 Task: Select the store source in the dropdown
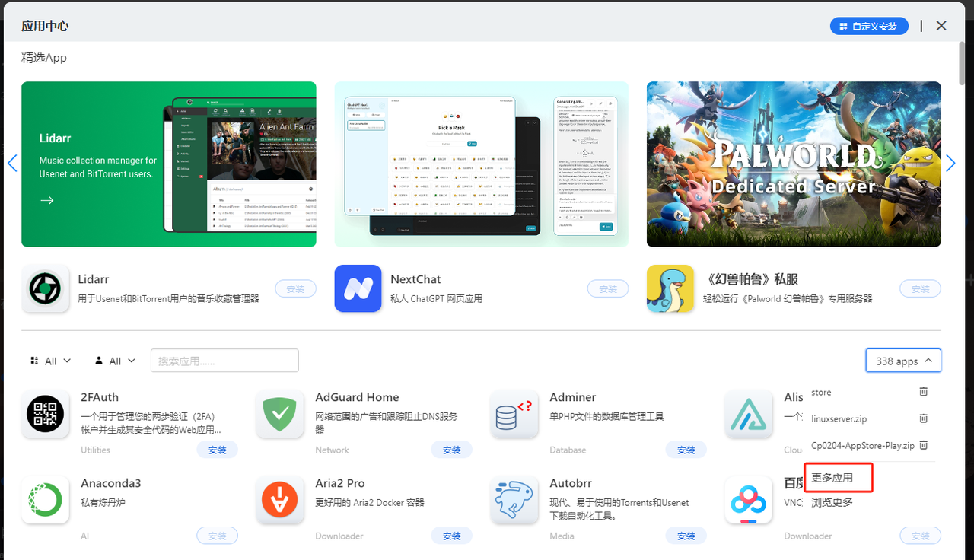[x=821, y=393]
